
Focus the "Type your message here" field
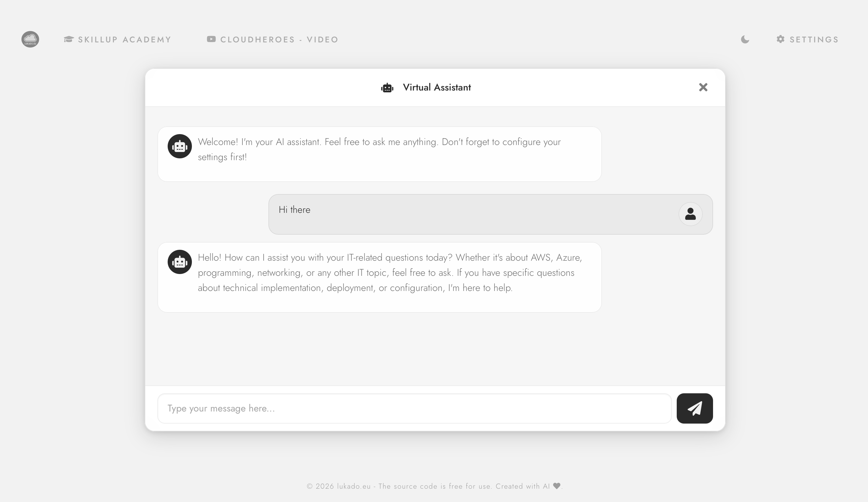[x=414, y=408]
